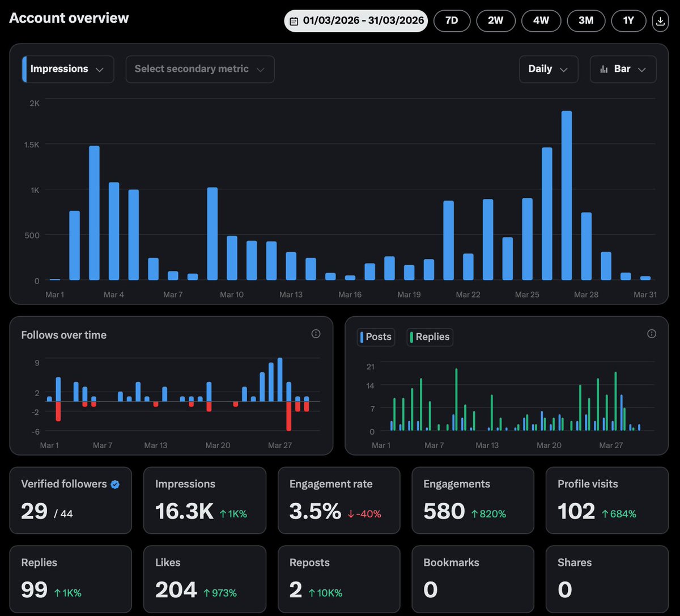This screenshot has height=616, width=680.
Task: Click the bar chart icon next to Bar
Action: pyautogui.click(x=604, y=69)
